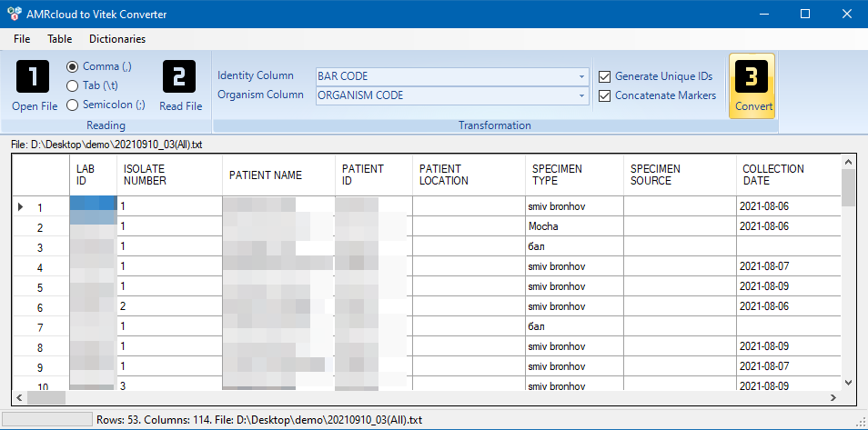Click the PATIENT NAME column header
The height and width of the screenshot is (430, 868).
[x=279, y=175]
